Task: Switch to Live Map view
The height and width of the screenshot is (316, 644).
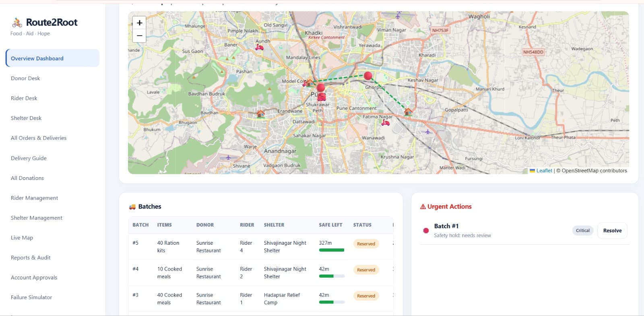Action: pyautogui.click(x=22, y=238)
